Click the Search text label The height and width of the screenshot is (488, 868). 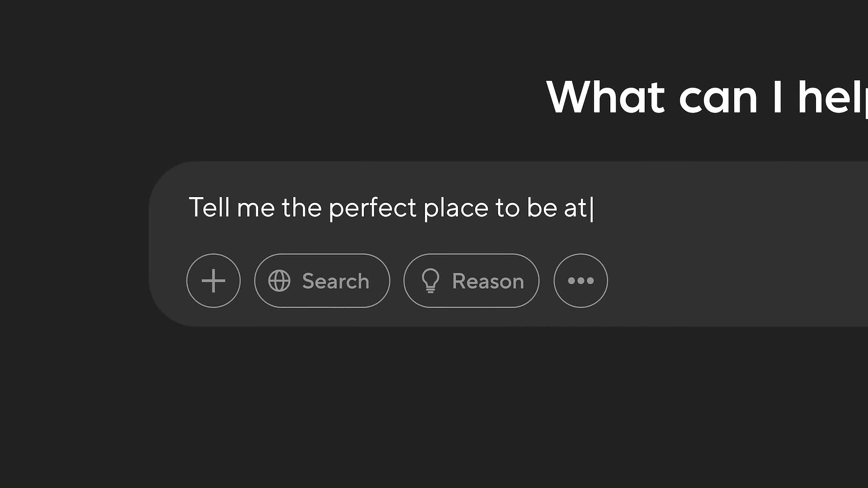335,281
